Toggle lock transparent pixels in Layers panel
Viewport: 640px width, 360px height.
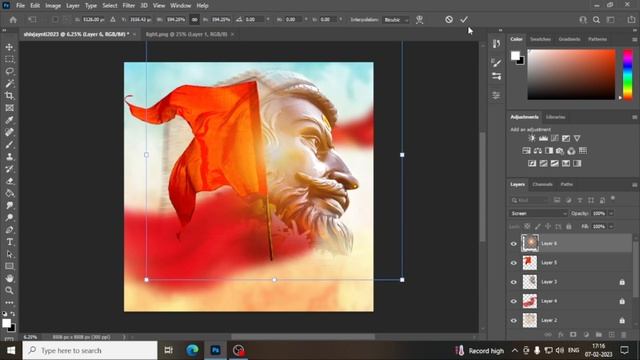pos(527,227)
